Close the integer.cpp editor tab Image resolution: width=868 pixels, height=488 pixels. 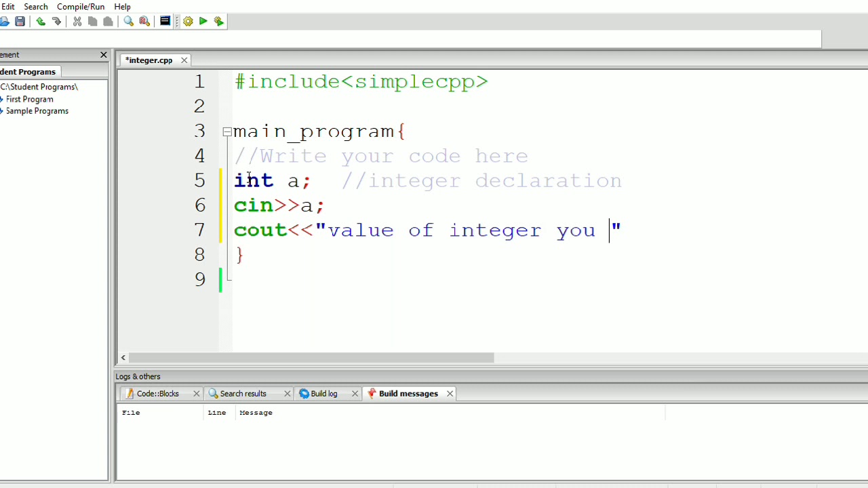(x=184, y=60)
